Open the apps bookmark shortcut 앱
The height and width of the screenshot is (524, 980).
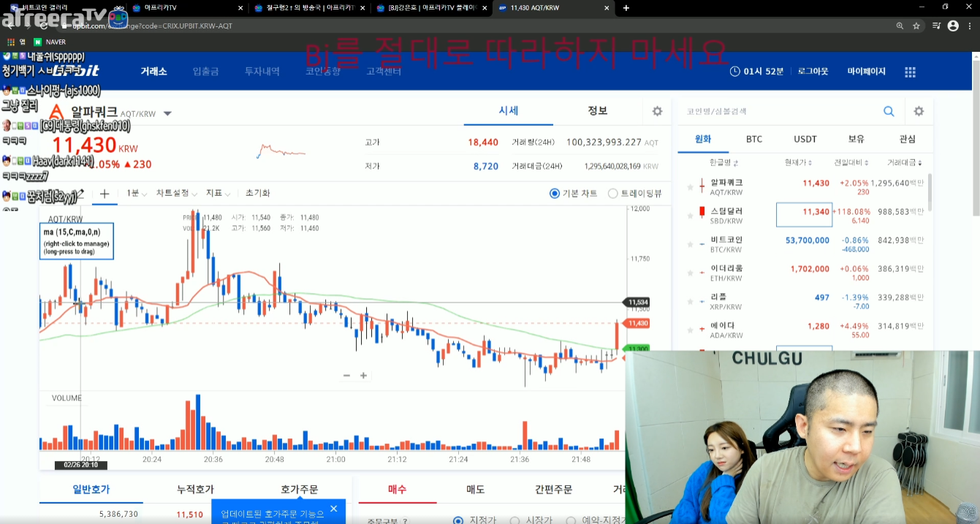tap(16, 42)
